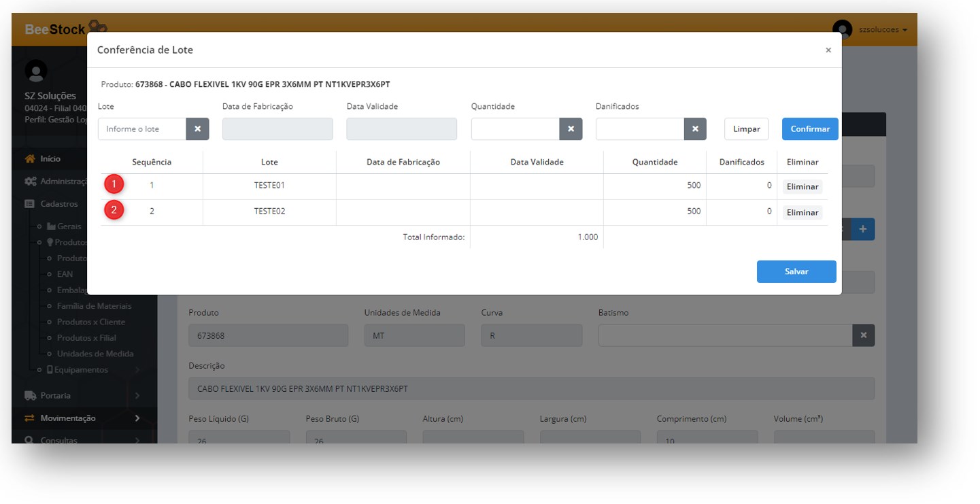
Task: Clear the Batismo field with X icon
Action: coord(863,335)
